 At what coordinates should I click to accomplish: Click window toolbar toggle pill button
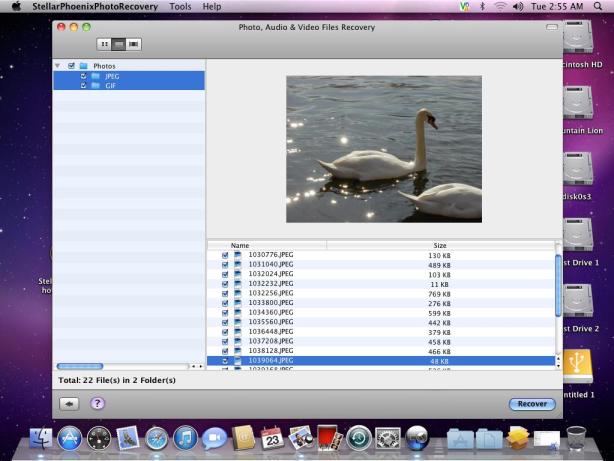point(551,27)
